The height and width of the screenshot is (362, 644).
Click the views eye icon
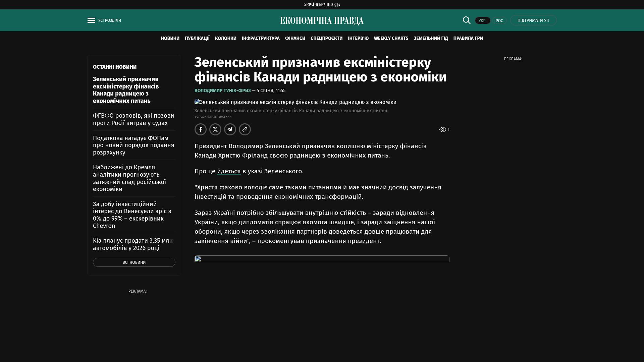[442, 130]
